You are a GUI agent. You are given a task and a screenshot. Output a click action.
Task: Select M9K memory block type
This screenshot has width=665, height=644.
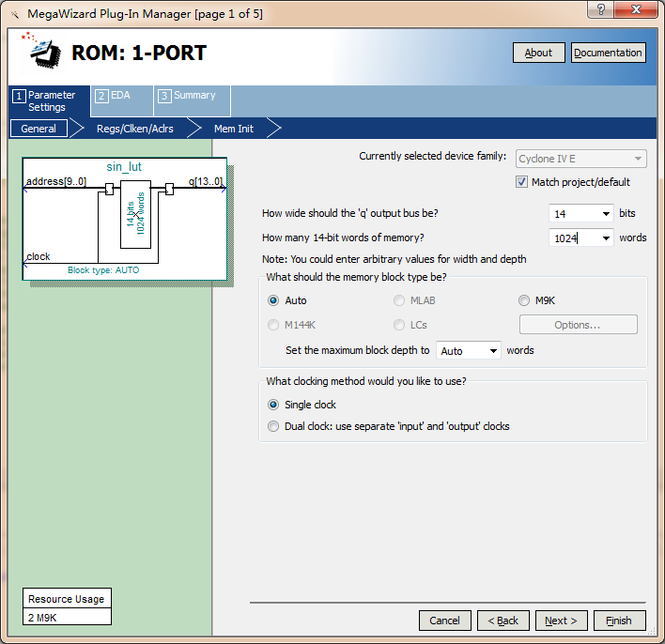point(524,300)
